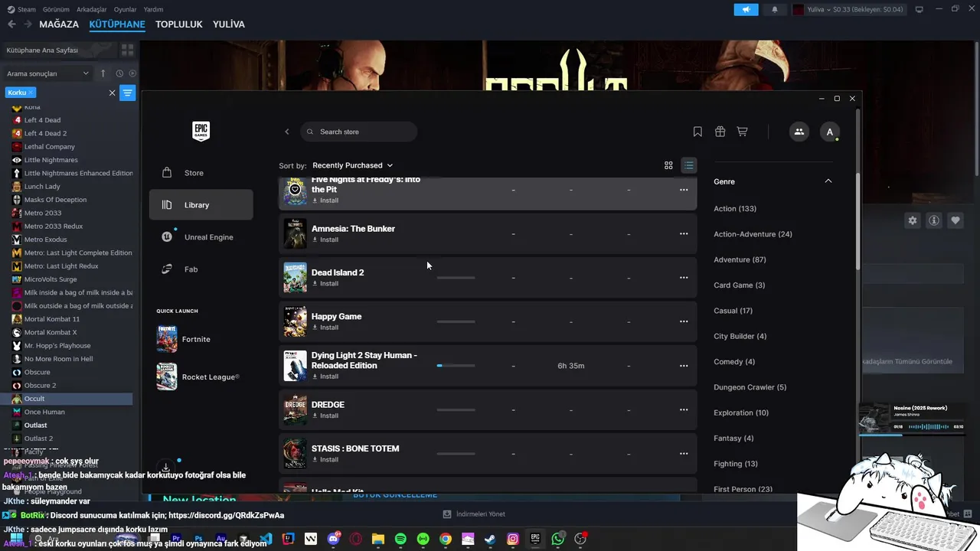The height and width of the screenshot is (551, 980).
Task: Open WhatsApp from the taskbar
Action: [558, 540]
